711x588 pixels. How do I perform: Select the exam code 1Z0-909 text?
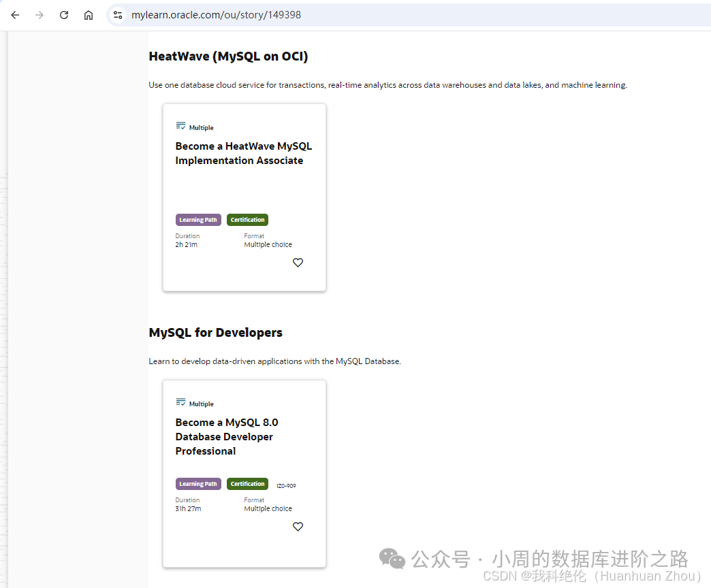pos(286,486)
